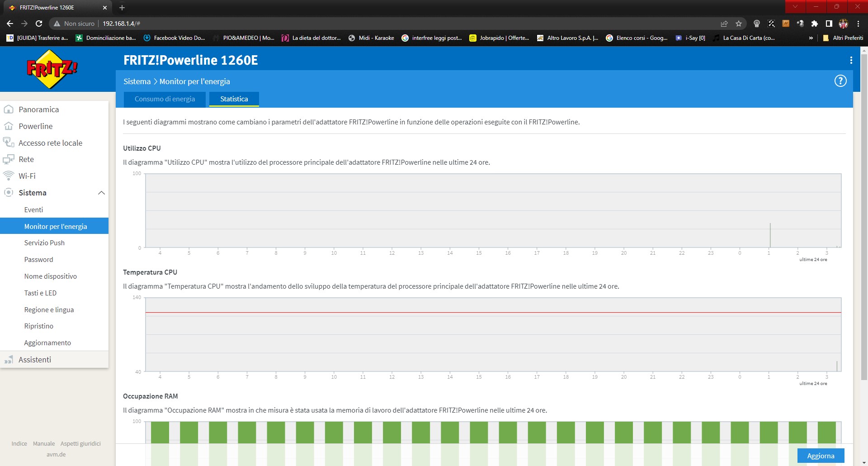The height and width of the screenshot is (466, 868).
Task: Open Chrome three-dot menu
Action: pos(858,24)
